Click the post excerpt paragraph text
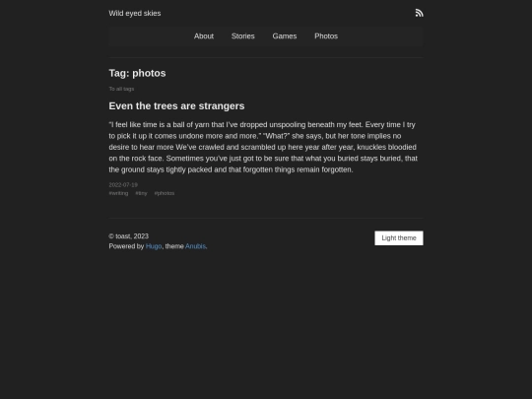Image resolution: width=532 pixels, height=399 pixels. coord(263,147)
